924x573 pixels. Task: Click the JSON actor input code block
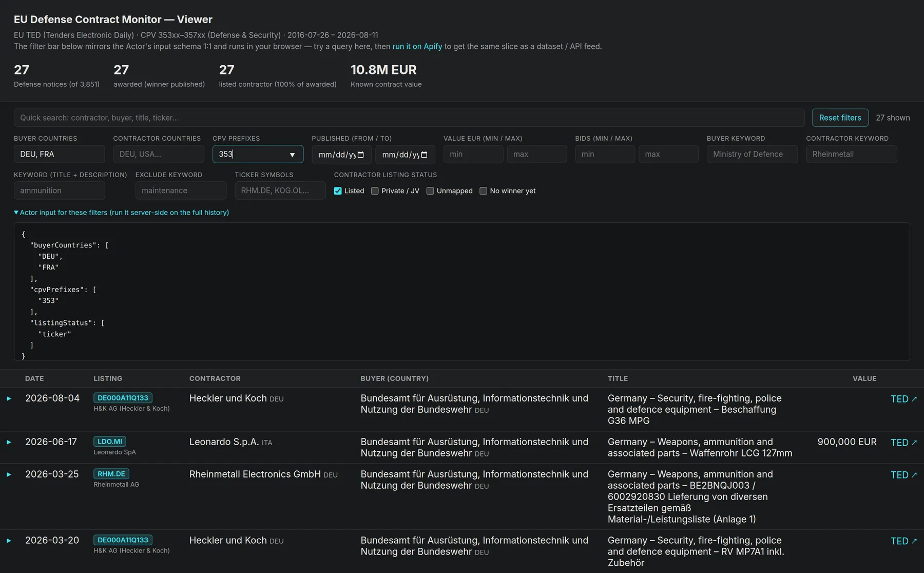[461, 292]
